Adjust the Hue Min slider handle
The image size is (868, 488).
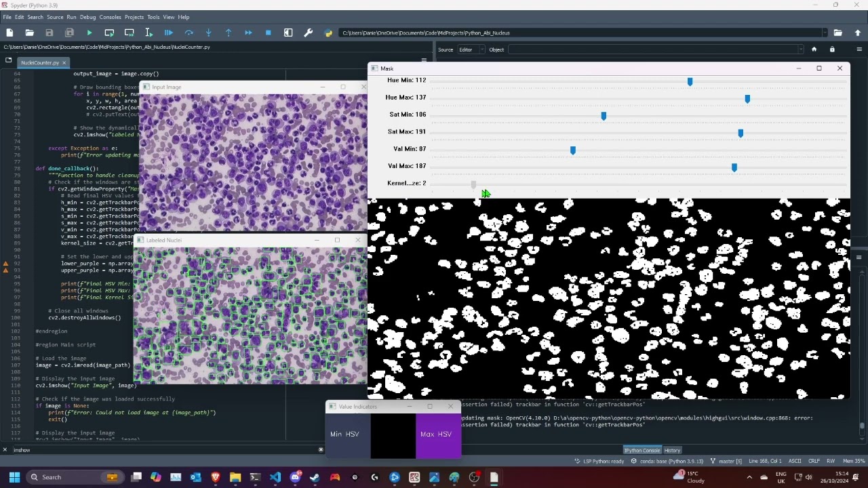coord(690,81)
